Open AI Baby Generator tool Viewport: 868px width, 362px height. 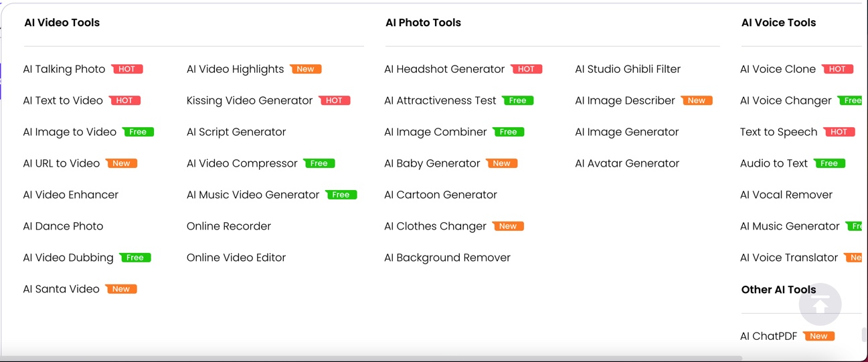pos(432,163)
